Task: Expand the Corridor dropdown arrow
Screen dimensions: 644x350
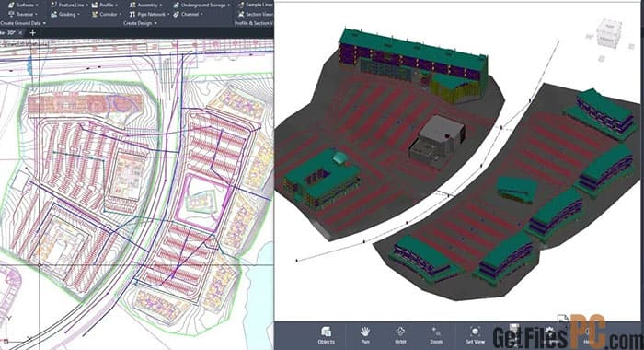Action: click(120, 14)
